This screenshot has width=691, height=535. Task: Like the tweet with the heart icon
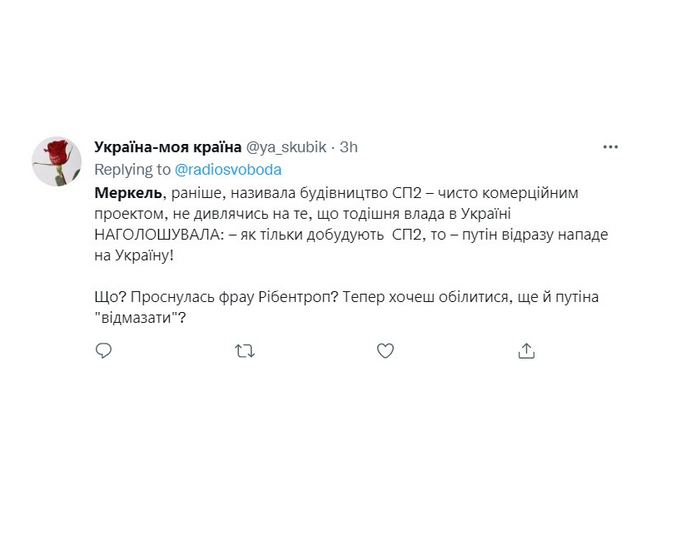385,351
